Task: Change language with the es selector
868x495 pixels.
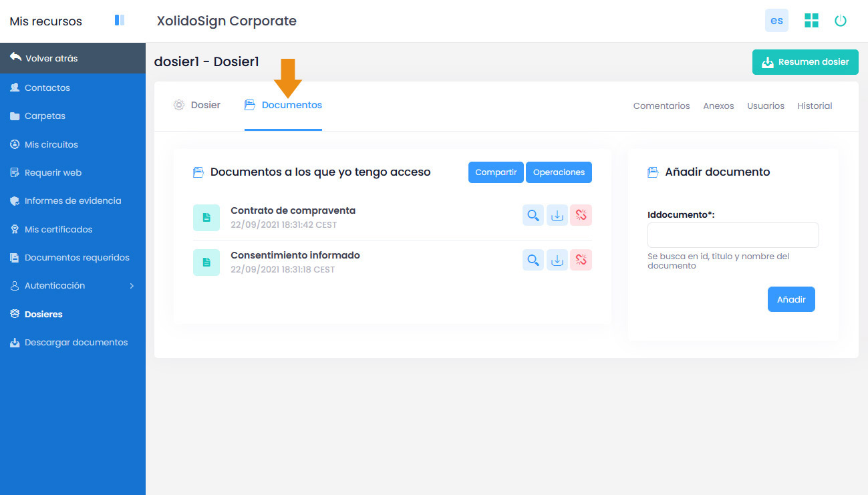Action: 776,21
